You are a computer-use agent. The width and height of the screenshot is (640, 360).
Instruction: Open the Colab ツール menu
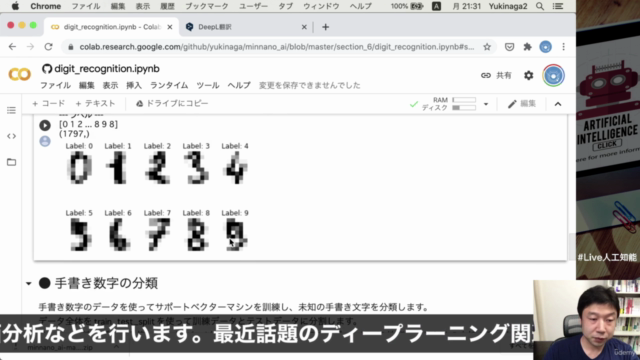(x=208, y=85)
